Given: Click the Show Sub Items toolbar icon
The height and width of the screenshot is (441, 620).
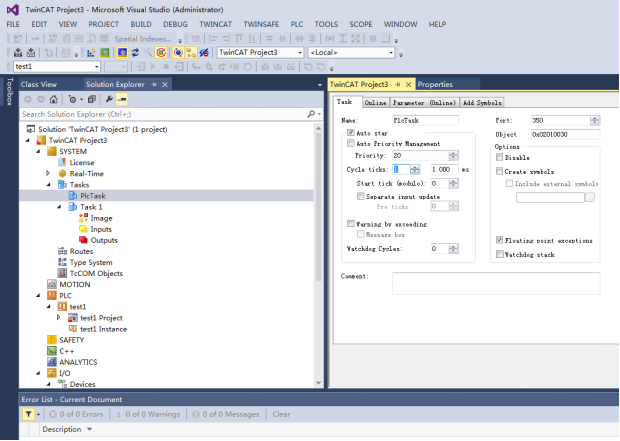Looking at the screenshot, I should point(191,53).
